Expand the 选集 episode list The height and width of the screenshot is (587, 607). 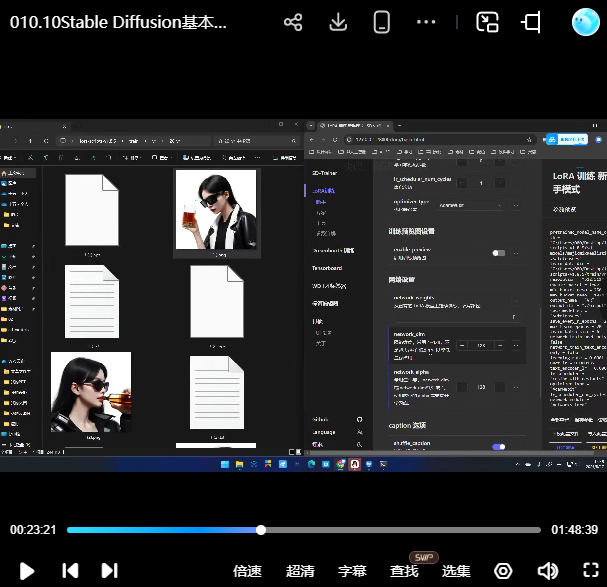point(456,571)
